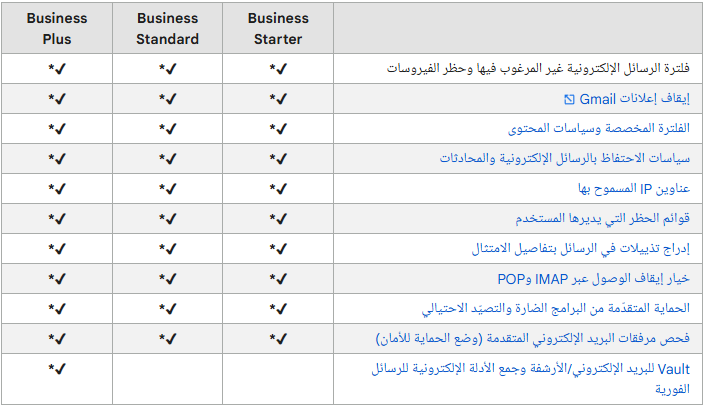Open فحص مرفقات البريد الإلكتروني المتقدمة link
This screenshot has height=406, width=705.
533,339
